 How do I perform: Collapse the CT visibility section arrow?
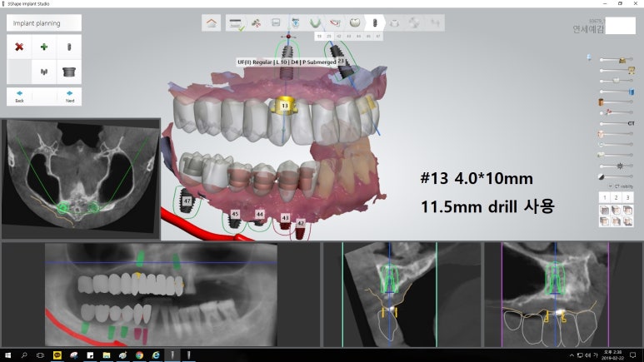click(608, 186)
